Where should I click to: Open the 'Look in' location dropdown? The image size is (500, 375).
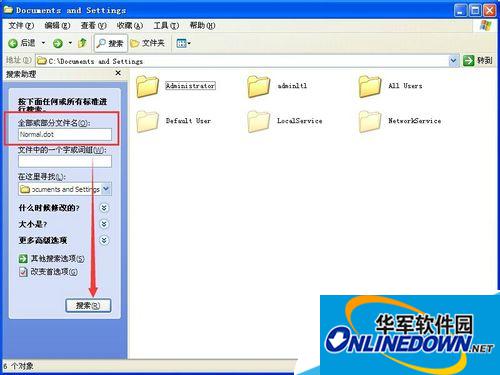coord(106,189)
